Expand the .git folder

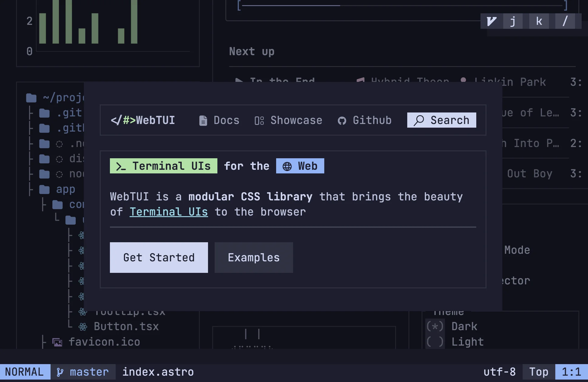tap(61, 113)
